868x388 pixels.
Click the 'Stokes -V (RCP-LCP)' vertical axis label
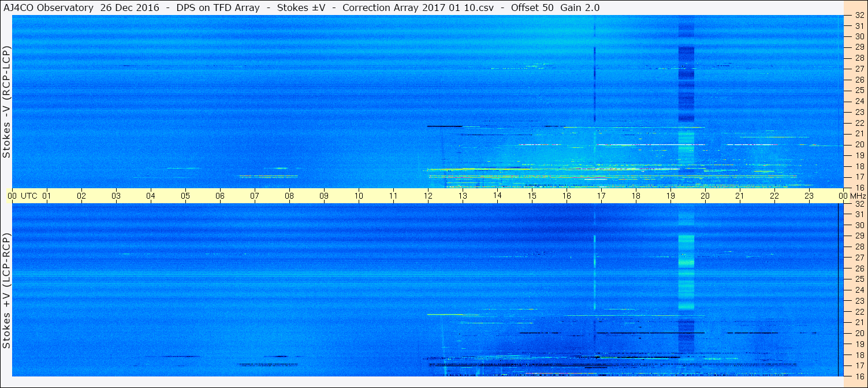7,102
